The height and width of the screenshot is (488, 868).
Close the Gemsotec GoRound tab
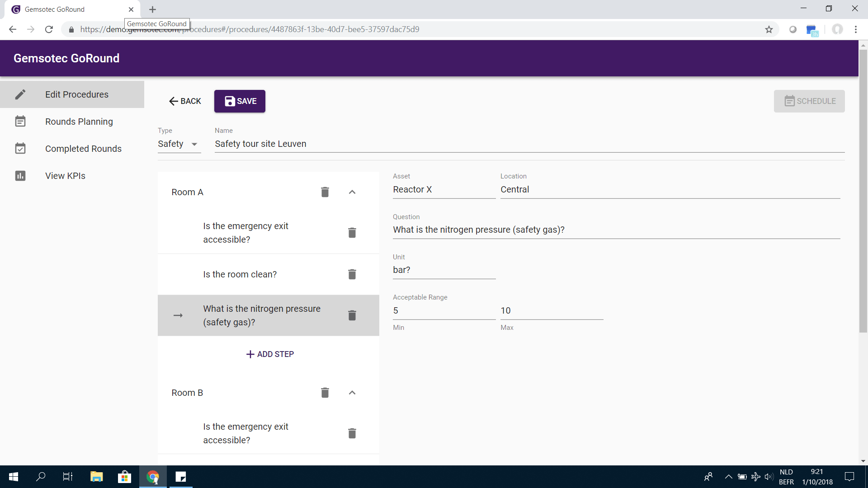(131, 9)
